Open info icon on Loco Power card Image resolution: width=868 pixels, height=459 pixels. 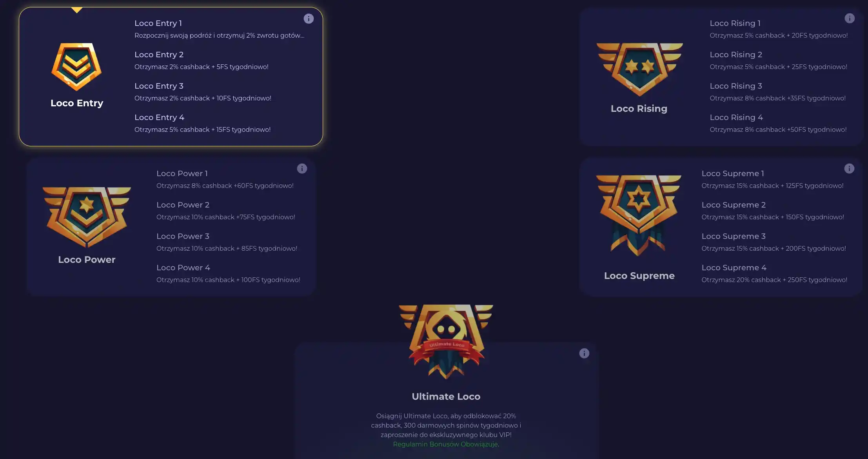[302, 169]
